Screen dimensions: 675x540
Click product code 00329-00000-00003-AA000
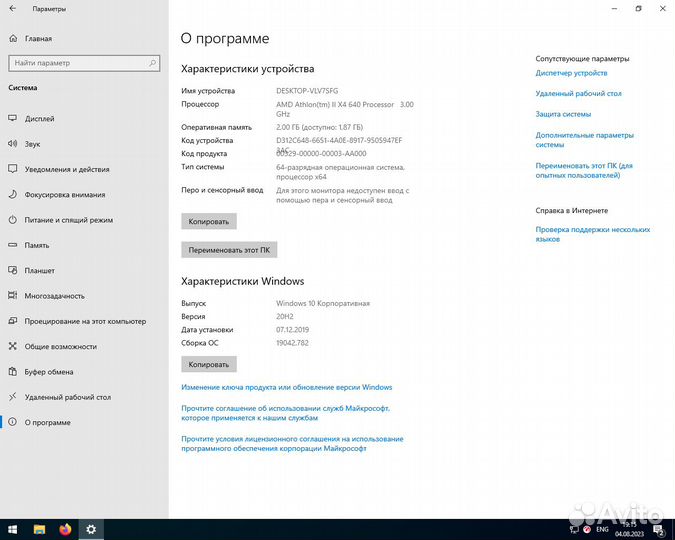321,154
